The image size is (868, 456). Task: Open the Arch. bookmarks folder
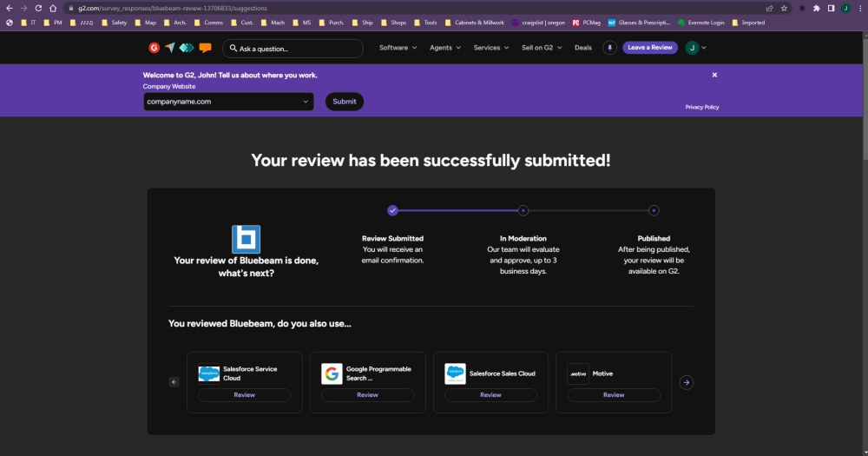[175, 23]
